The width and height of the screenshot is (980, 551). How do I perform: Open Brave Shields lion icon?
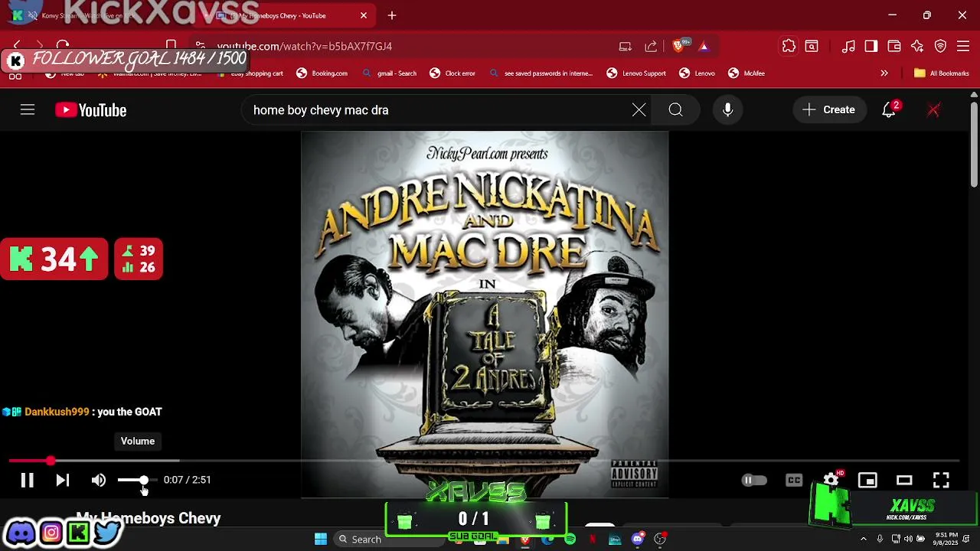(678, 46)
